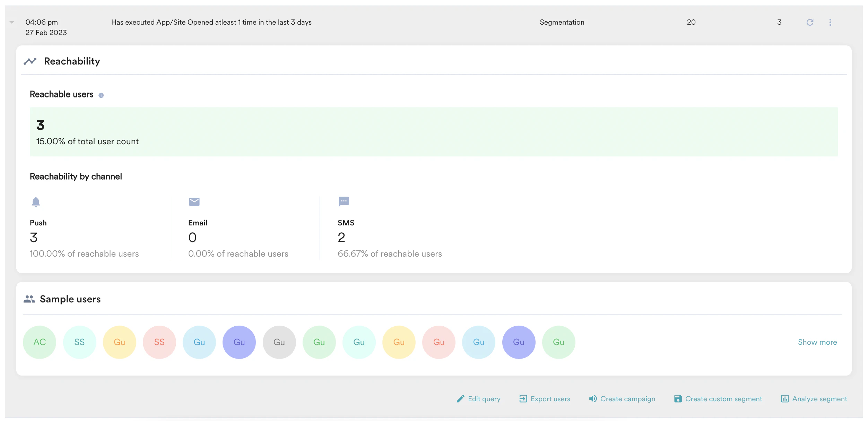Click the Push notification bell icon
This screenshot has height=421, width=868.
[x=36, y=202]
